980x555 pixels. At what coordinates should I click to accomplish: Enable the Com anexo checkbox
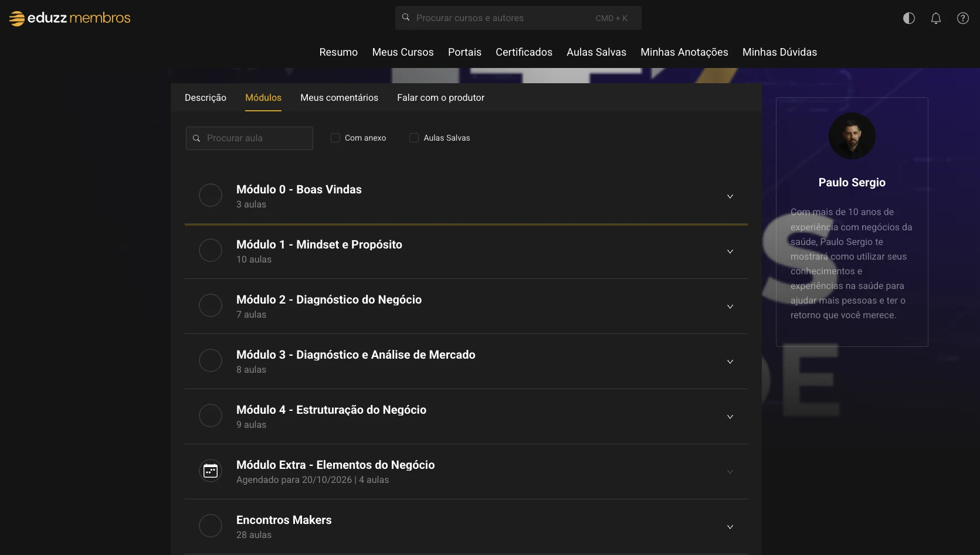[x=335, y=138]
